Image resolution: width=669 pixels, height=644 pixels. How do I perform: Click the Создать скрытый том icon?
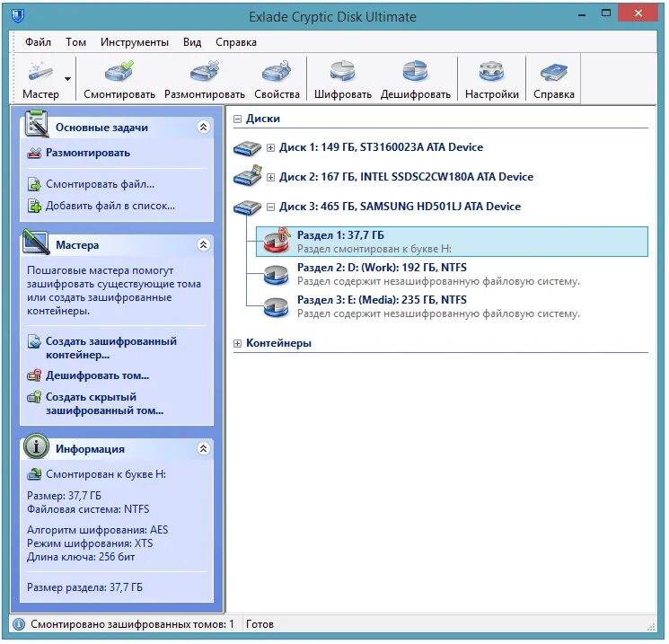pos(34,397)
